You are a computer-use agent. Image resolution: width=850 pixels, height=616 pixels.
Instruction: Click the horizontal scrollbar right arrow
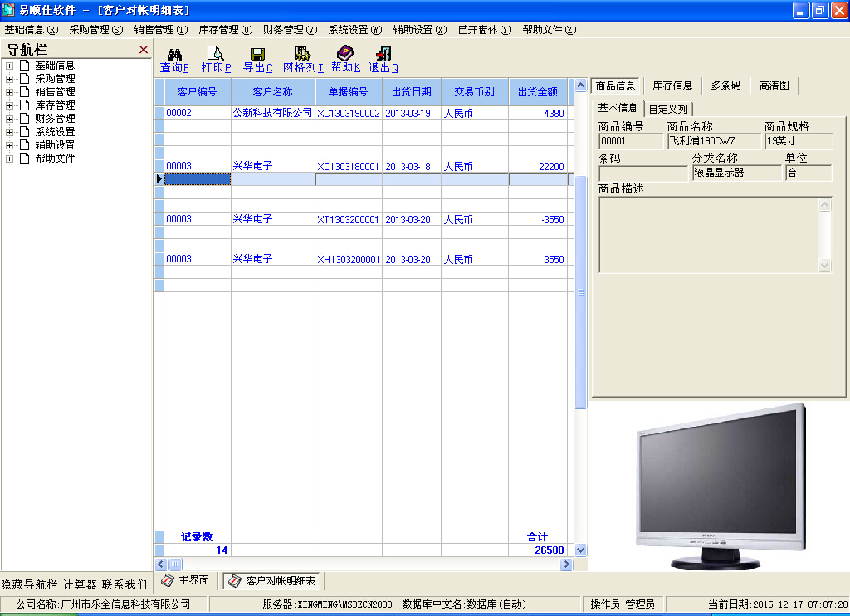tap(566, 564)
